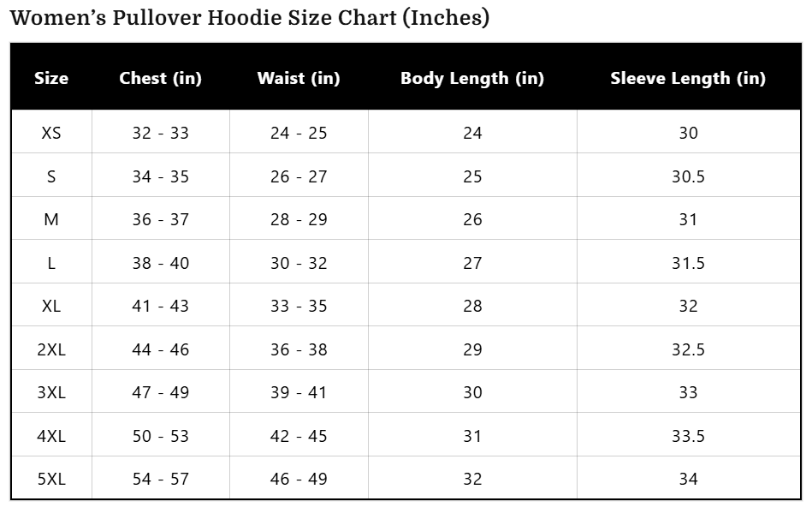812x519 pixels.
Task: Click the Waist (in) column header
Action: [x=299, y=78]
